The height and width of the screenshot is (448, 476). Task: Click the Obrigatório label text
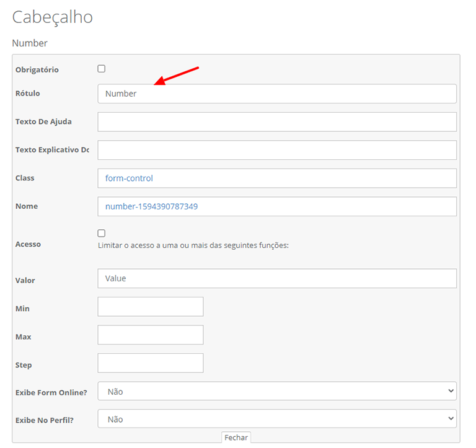click(x=37, y=70)
